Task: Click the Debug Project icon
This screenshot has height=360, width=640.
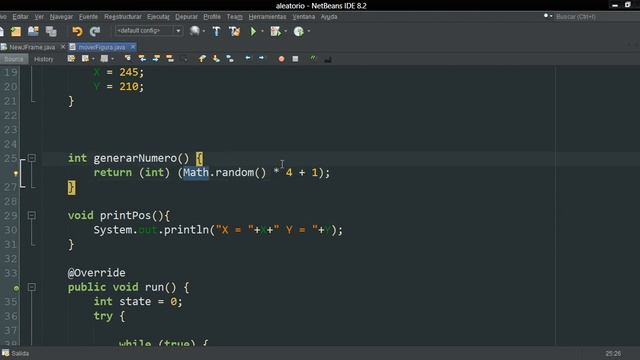Action: click(x=276, y=31)
